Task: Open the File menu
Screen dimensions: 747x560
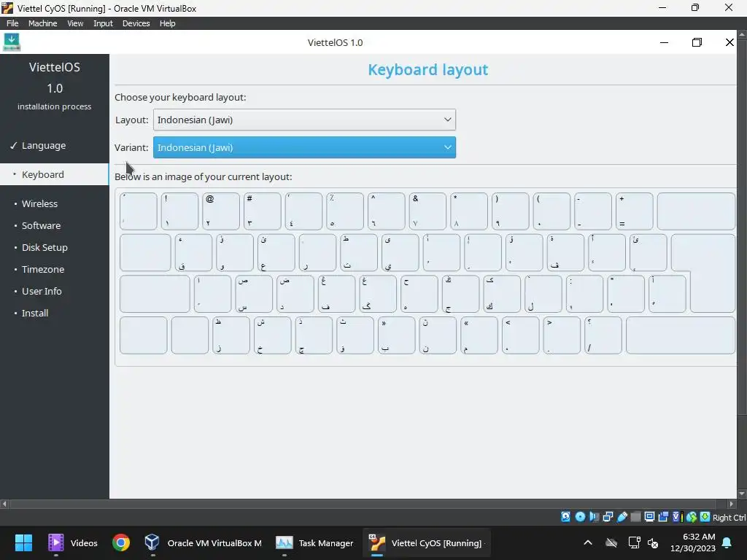Action: 12,23
